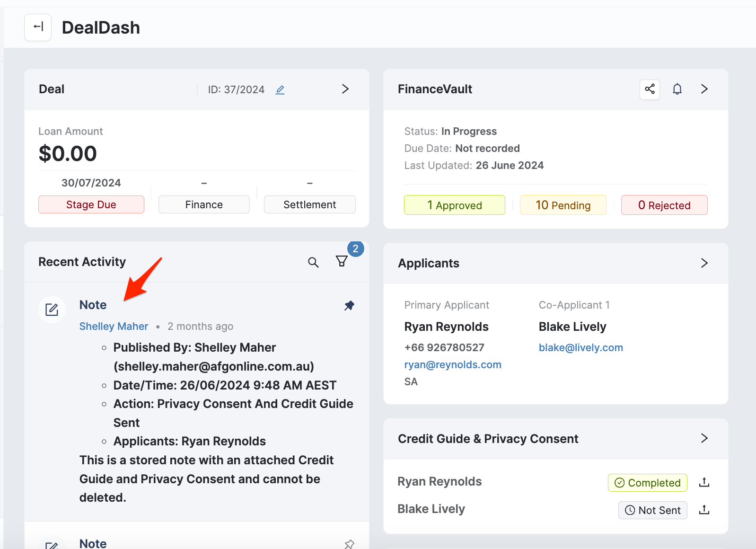
Task: Expand the FinanceVault panel chevron
Action: [704, 89]
